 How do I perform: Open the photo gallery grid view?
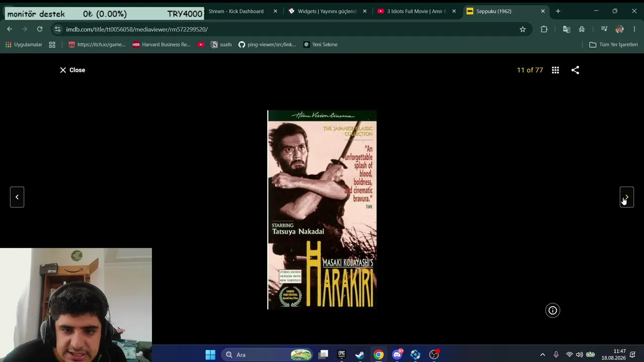coord(555,70)
